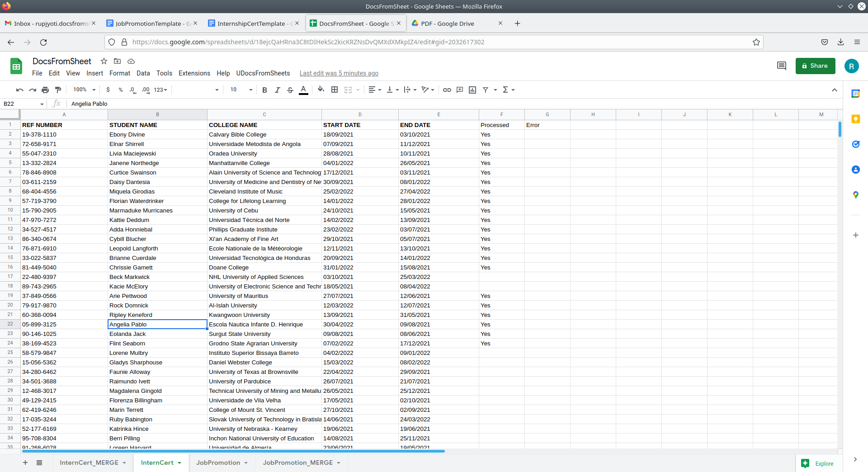Click the 'Last edit was 5 minutes ago' link
The height and width of the screenshot is (472, 868).
(339, 73)
